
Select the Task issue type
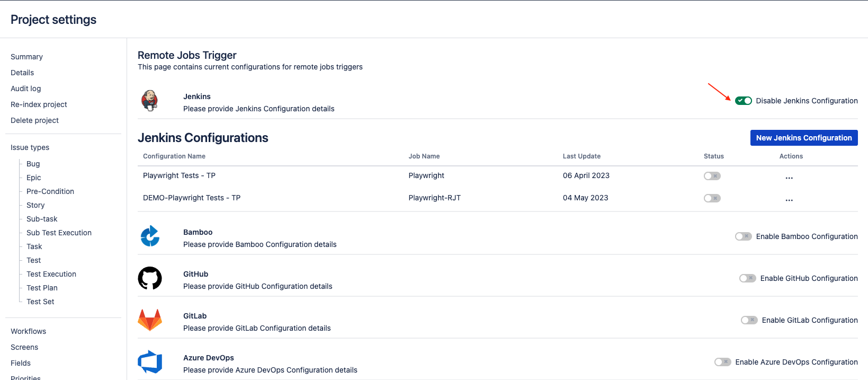click(34, 246)
